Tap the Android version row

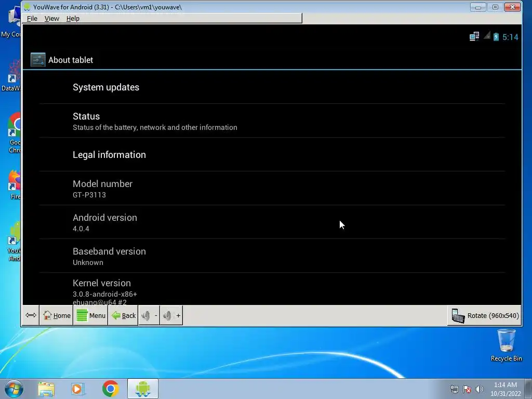pos(272,222)
